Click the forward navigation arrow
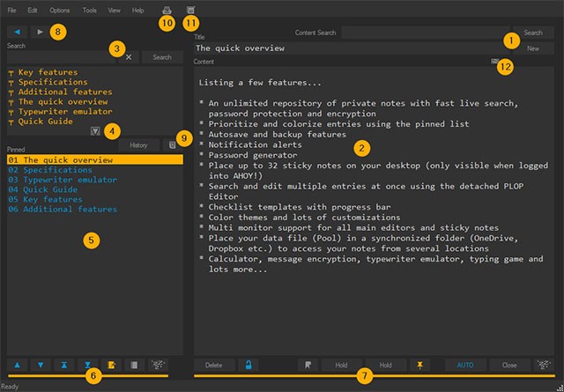The height and width of the screenshot is (392, 564). [41, 32]
